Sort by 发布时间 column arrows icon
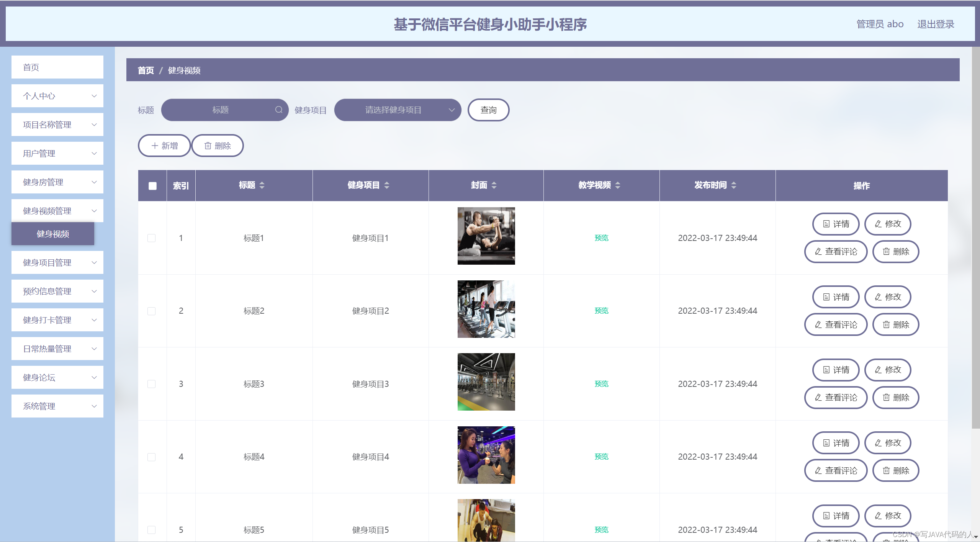980x542 pixels. tap(734, 185)
